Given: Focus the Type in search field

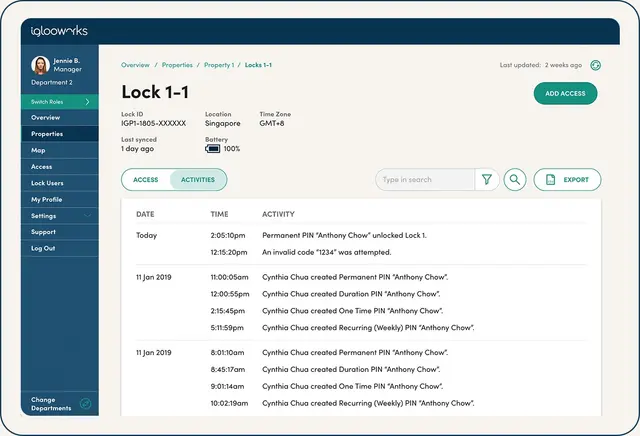Looking at the screenshot, I should 424,180.
